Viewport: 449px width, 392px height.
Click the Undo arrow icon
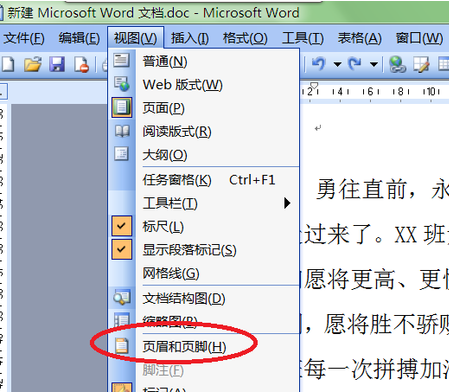point(319,63)
